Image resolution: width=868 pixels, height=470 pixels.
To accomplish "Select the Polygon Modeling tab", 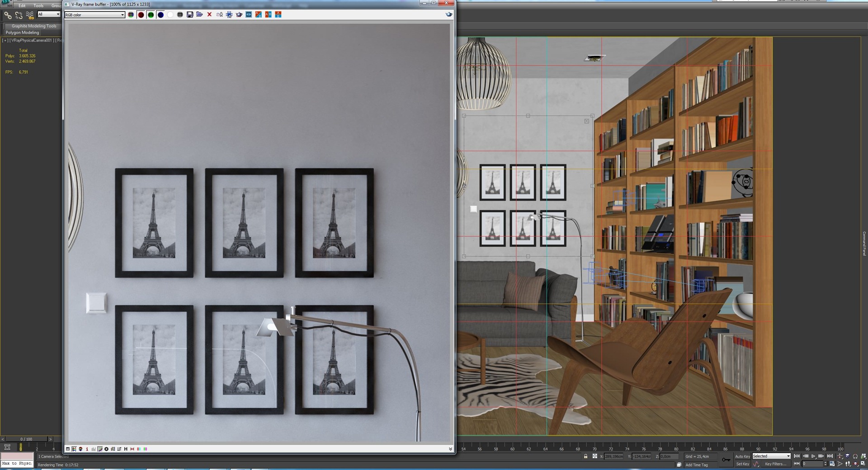I will (22, 33).
